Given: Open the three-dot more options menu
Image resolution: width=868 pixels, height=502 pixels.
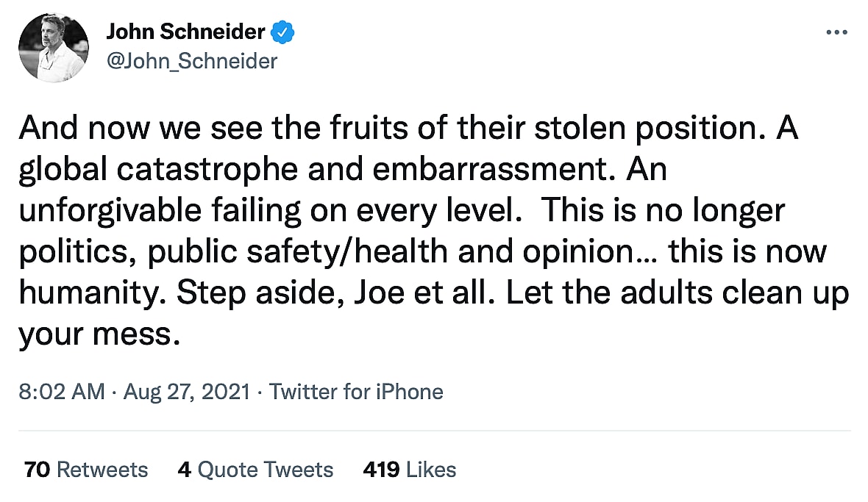Looking at the screenshot, I should pos(837,32).
